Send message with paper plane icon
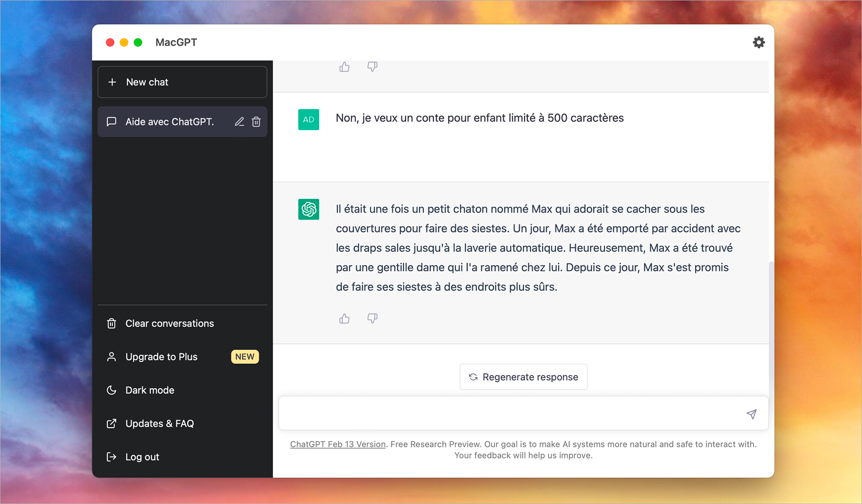This screenshot has height=504, width=862. 752,414
